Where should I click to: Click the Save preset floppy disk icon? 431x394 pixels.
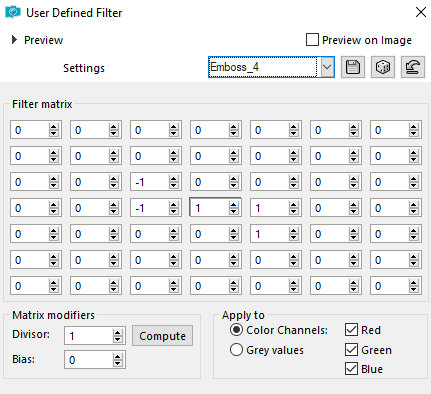353,67
